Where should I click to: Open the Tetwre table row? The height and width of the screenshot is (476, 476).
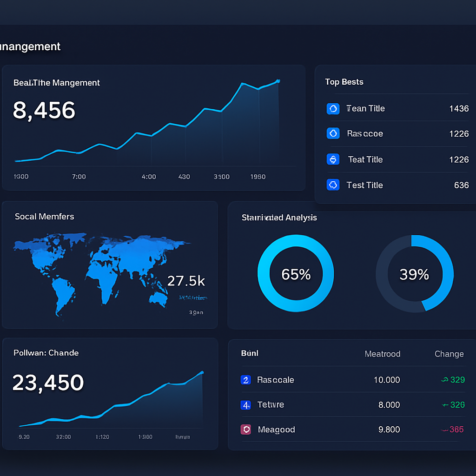tap(352, 405)
